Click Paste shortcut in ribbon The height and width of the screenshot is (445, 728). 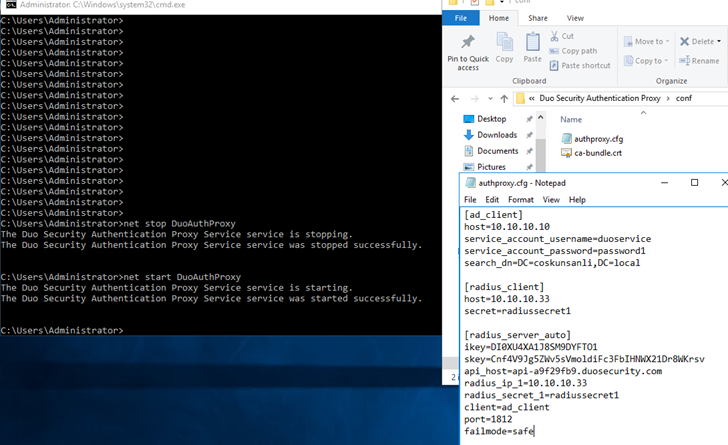click(x=580, y=65)
